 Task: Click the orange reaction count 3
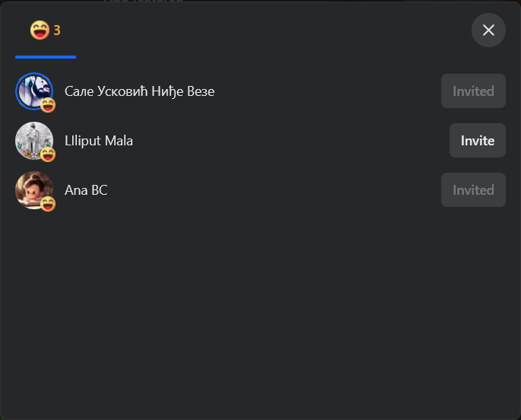(x=57, y=30)
